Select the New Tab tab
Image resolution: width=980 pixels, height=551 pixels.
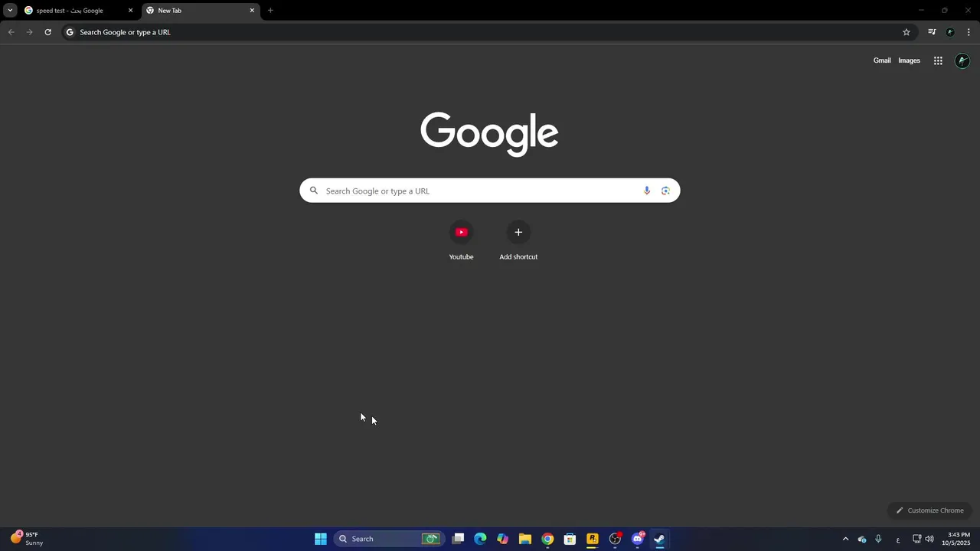pos(199,11)
